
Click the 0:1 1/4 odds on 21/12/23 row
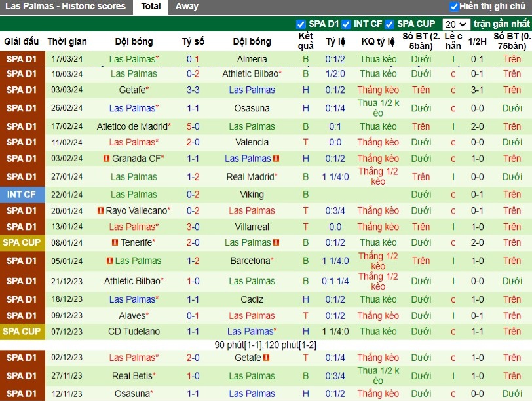coord(335,281)
